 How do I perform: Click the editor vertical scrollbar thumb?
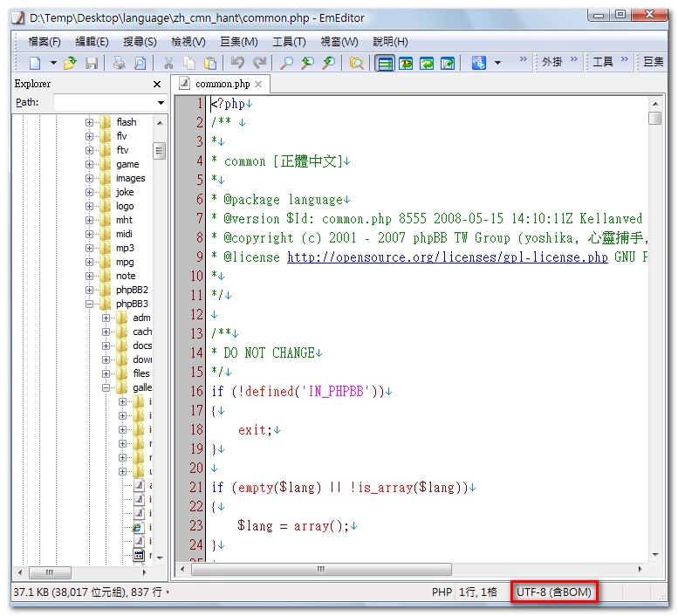point(655,118)
